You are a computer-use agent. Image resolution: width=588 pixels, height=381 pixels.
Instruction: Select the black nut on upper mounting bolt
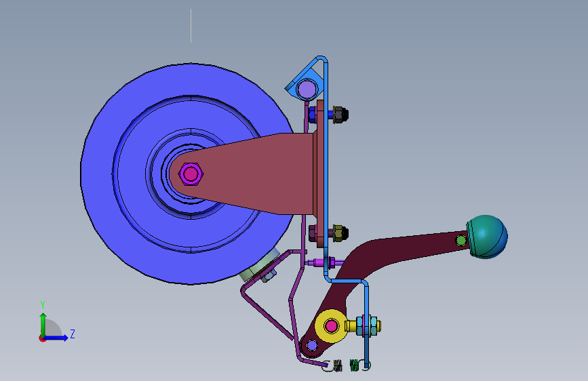pos(340,115)
